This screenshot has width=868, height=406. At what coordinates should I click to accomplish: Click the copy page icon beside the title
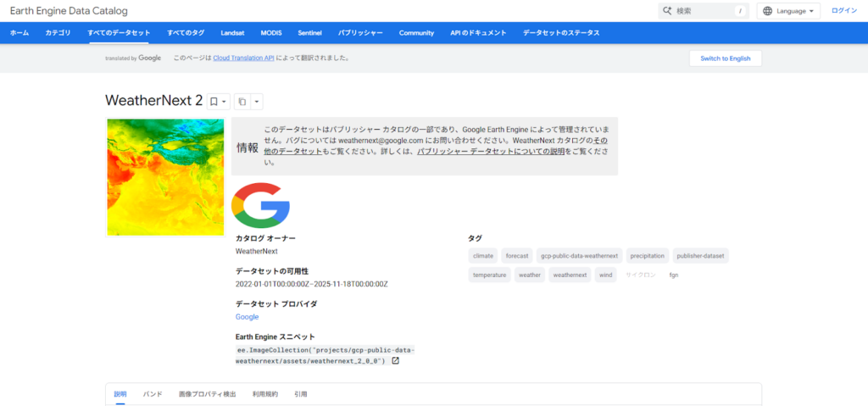pyautogui.click(x=242, y=102)
